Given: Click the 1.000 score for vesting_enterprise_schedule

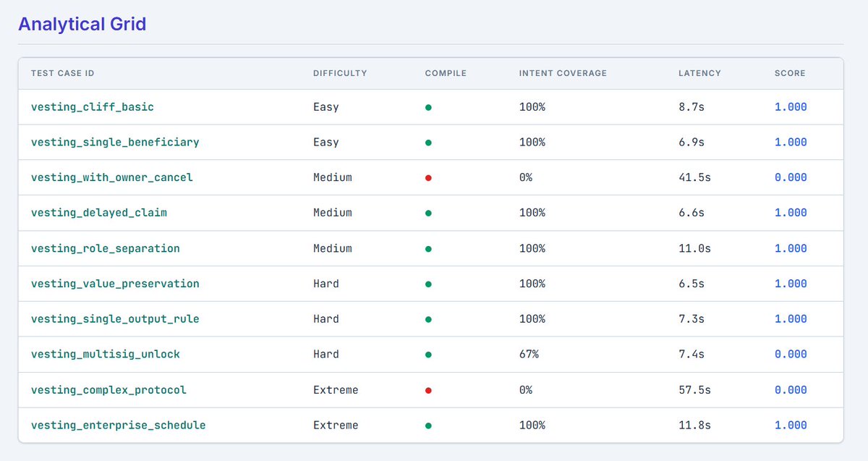Looking at the screenshot, I should point(791,426).
